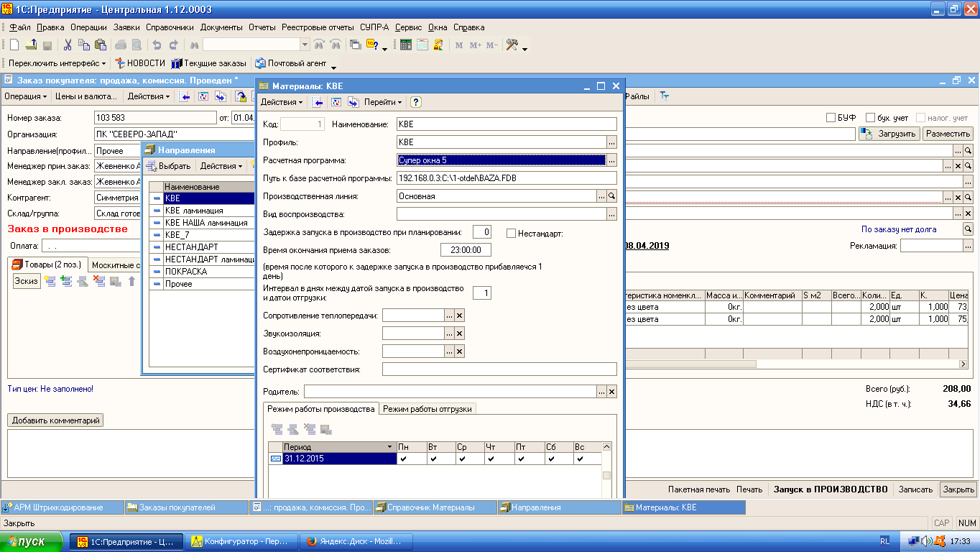Click the Запуск в ПРОИЗВОДСТВО button
The image size is (980, 552).
830,489
